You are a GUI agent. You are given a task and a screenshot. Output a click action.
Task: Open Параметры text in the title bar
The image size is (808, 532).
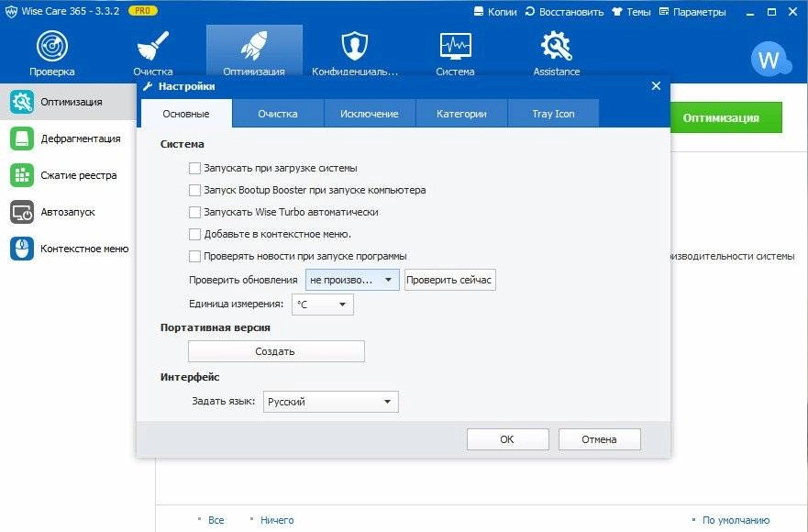click(x=699, y=12)
